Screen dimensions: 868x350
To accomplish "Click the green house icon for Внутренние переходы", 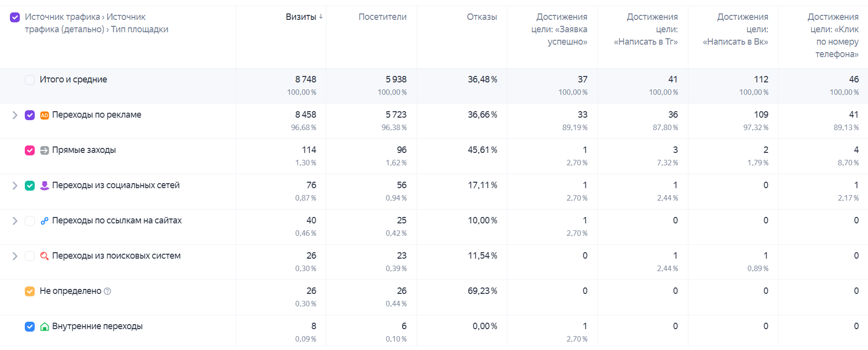I will pyautogui.click(x=45, y=327).
